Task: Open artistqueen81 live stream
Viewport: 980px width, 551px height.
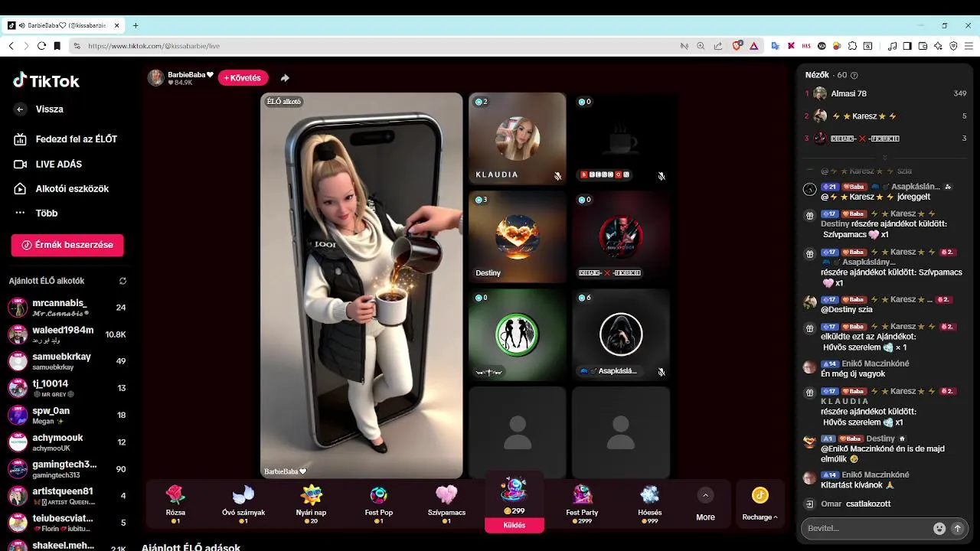Action: [x=67, y=495]
